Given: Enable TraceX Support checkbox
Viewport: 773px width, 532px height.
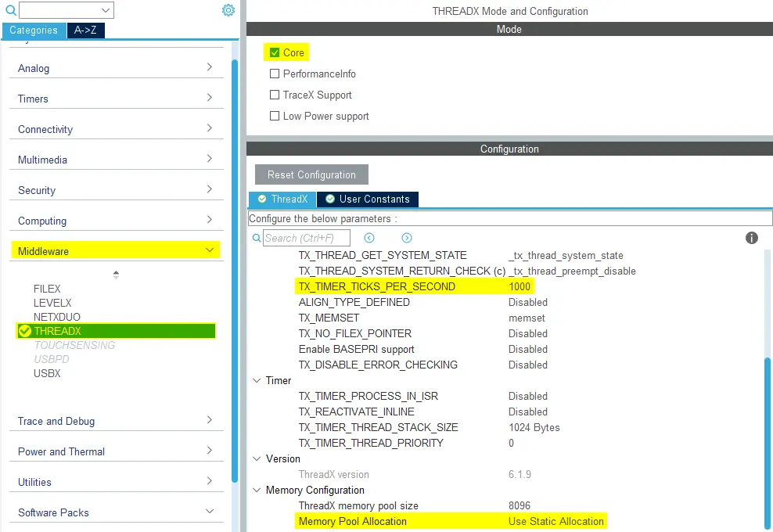Looking at the screenshot, I should 275,95.
